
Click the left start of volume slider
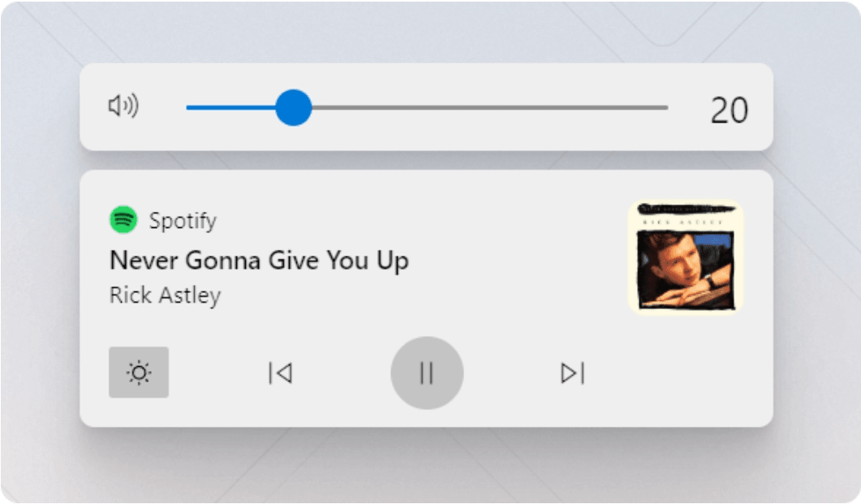pos(189,108)
